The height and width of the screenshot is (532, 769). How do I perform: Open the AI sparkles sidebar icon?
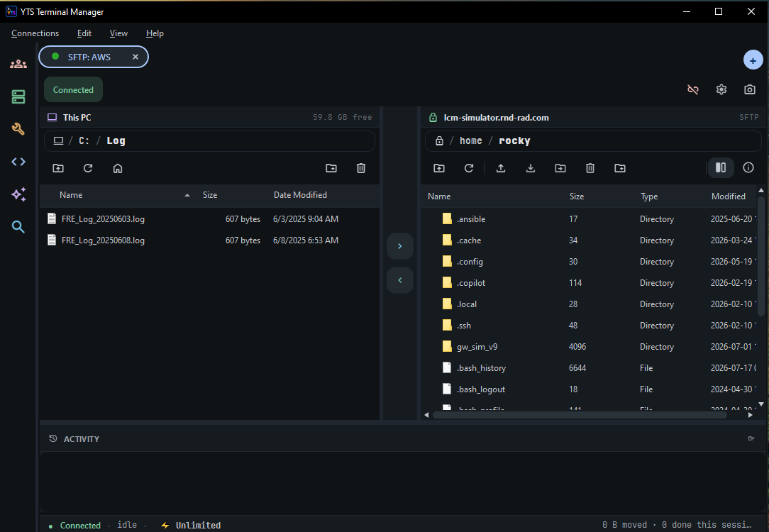(x=18, y=194)
